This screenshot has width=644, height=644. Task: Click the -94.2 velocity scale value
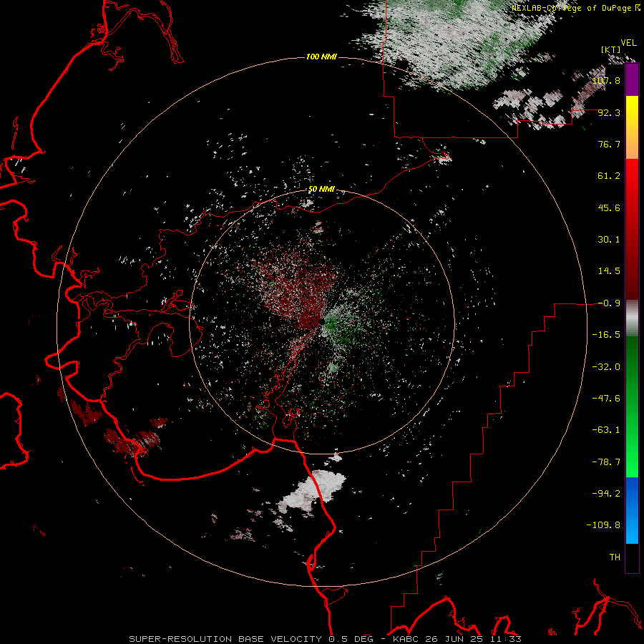pyautogui.click(x=606, y=494)
